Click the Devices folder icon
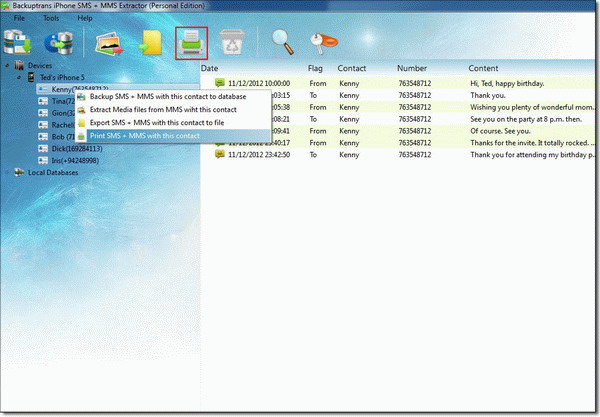Image resolution: width=600 pixels, height=417 pixels. coord(19,65)
